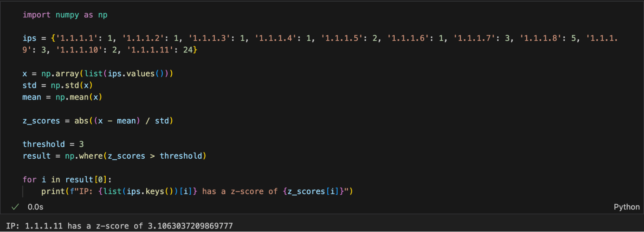Click the 'x = np.array(list(ips.values()))' line
Image resolution: width=644 pixels, height=232 pixels.
coord(98,74)
